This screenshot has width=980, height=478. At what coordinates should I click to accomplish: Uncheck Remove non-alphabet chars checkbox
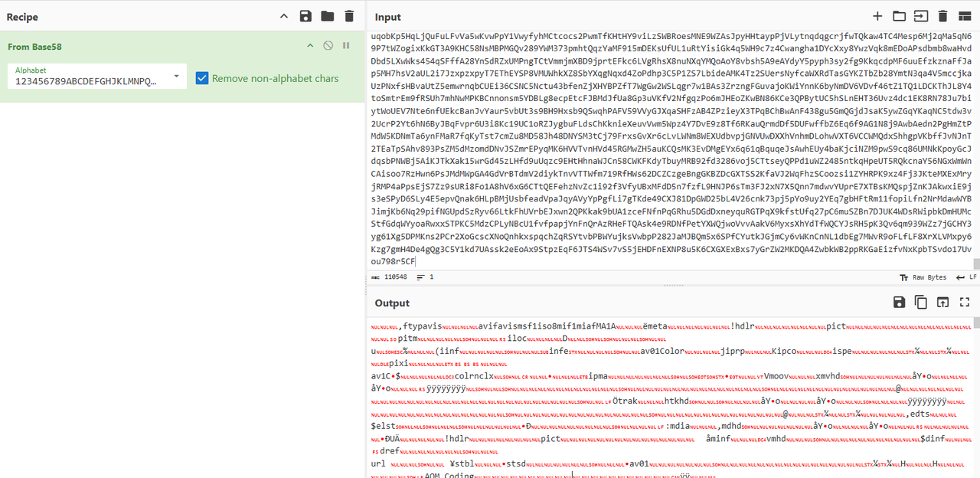(202, 78)
